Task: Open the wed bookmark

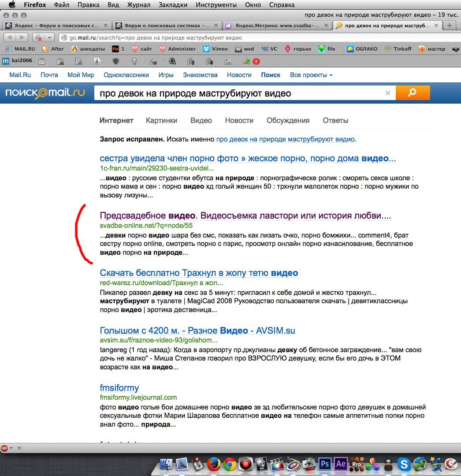Action: [x=245, y=49]
